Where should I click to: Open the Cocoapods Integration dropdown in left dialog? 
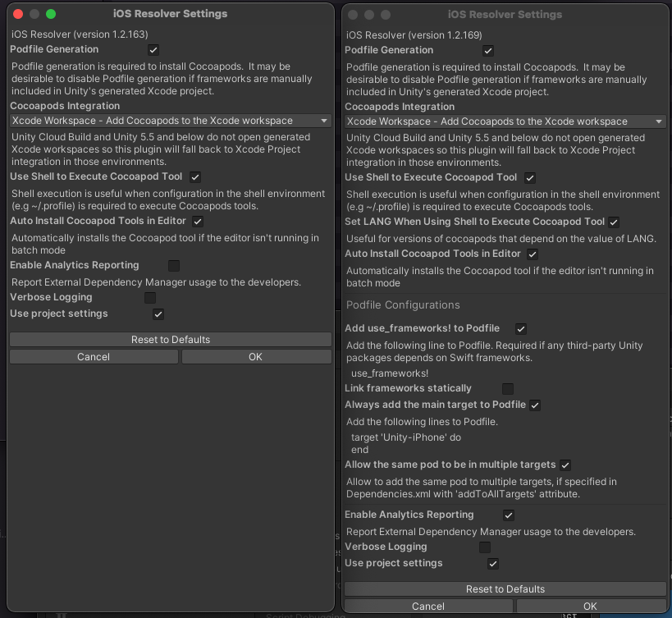(170, 121)
